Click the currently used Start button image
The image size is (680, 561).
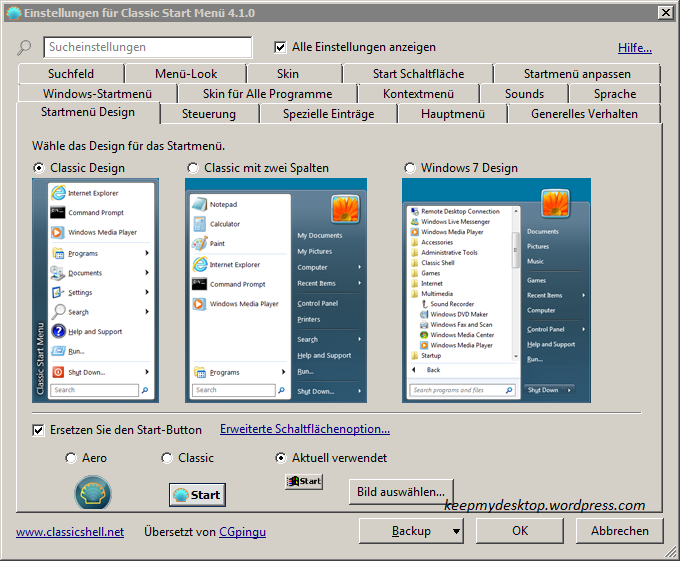point(304,482)
